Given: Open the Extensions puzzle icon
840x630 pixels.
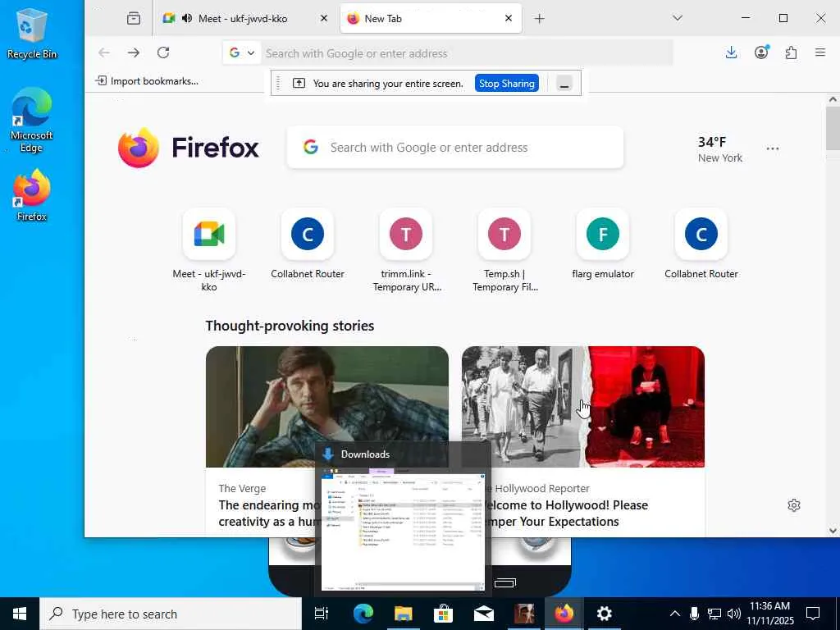Looking at the screenshot, I should (x=791, y=52).
